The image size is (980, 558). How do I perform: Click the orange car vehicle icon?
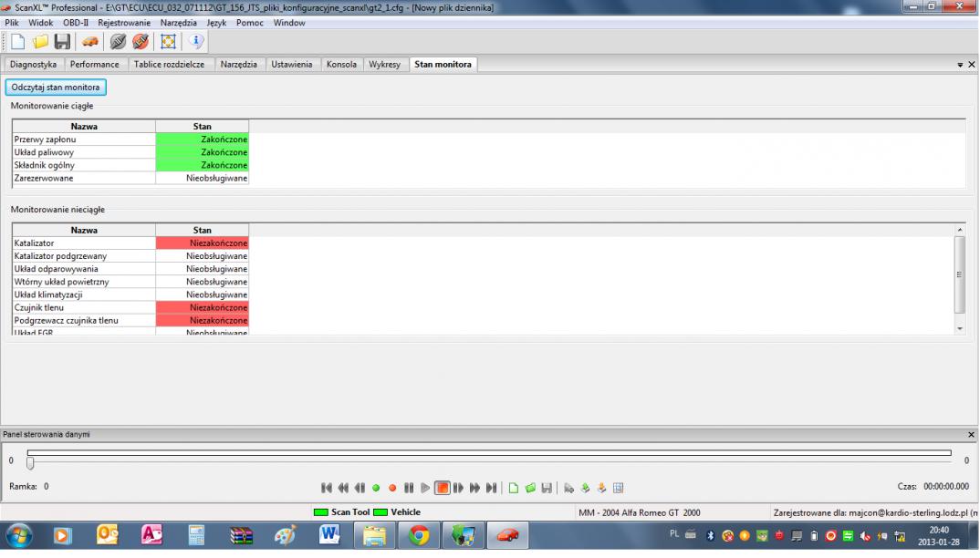tap(90, 42)
